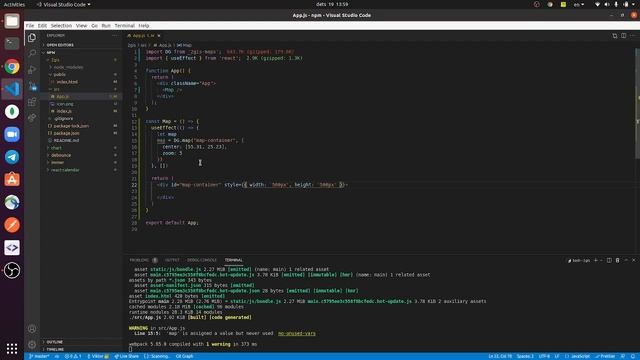Click master branch in status bar

(39, 356)
